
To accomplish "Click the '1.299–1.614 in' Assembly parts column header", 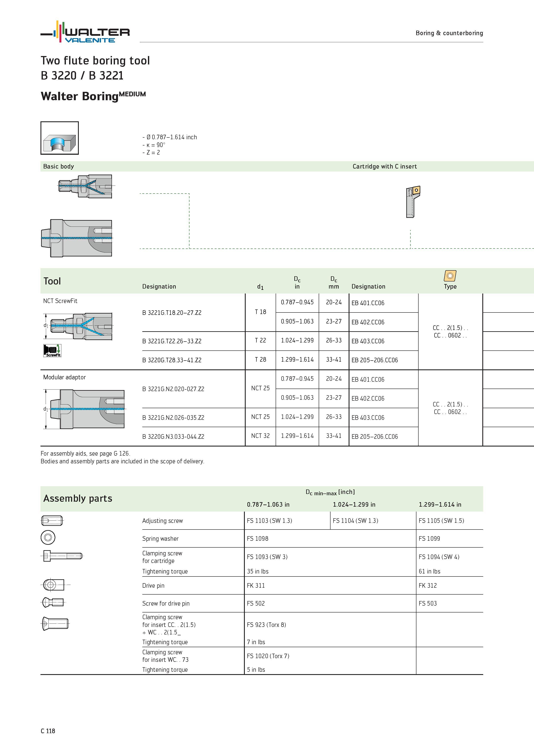I will tap(440, 505).
